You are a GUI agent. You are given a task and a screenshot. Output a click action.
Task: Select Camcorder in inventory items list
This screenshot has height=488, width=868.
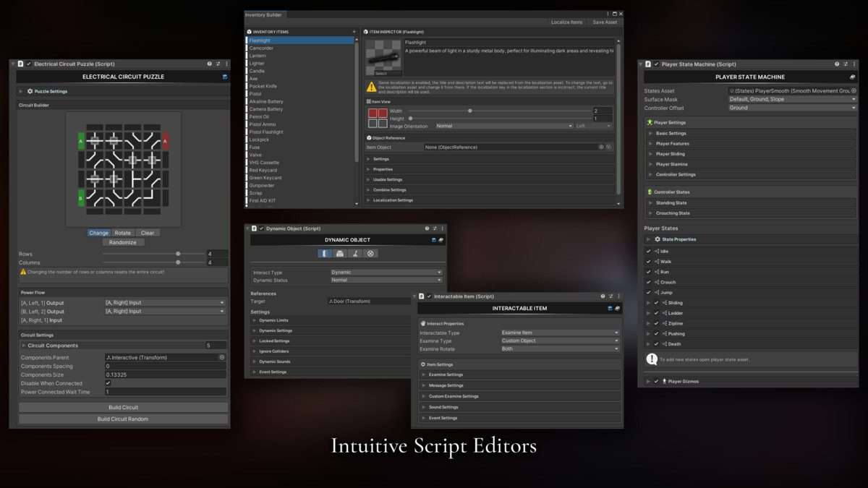300,48
